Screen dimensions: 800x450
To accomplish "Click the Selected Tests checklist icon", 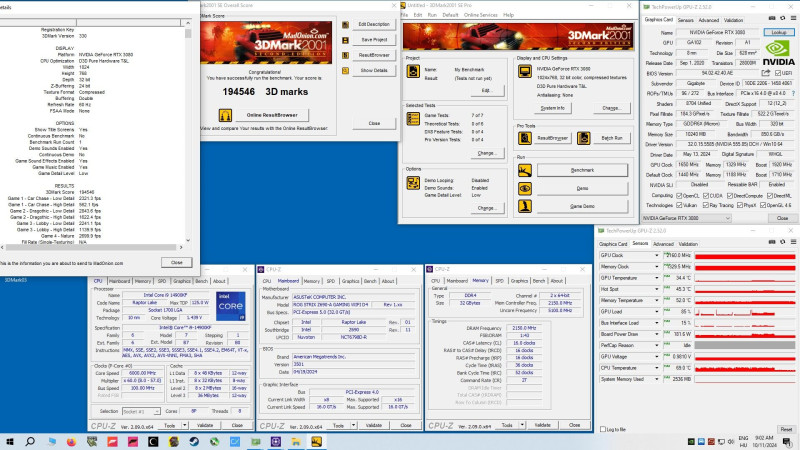I will [413, 119].
